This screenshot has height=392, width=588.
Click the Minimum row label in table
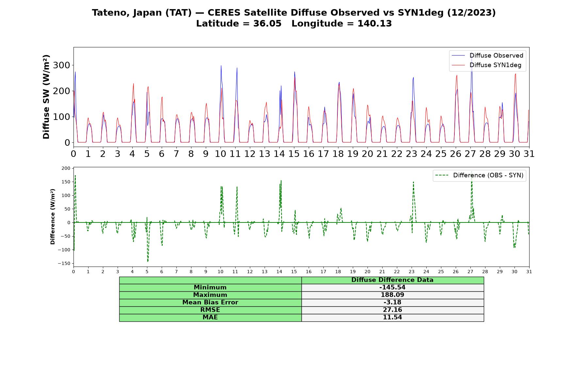pos(210,287)
